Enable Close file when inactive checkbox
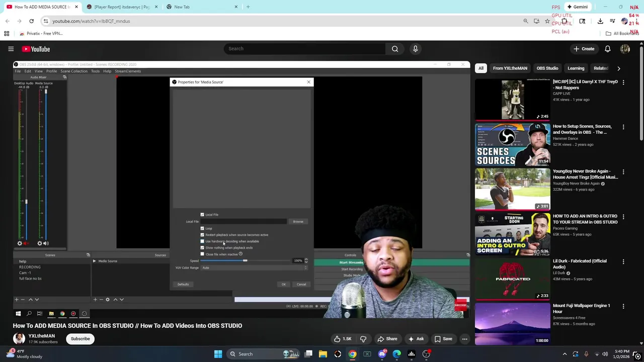This screenshot has height=362, width=644. coord(202,254)
